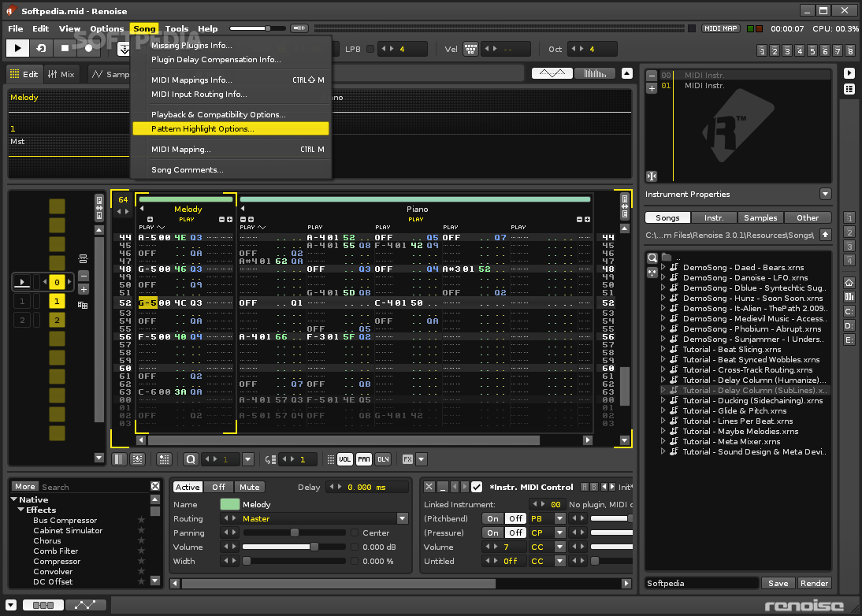Mute the Melody track
This screenshot has width=862, height=616.
[249, 487]
